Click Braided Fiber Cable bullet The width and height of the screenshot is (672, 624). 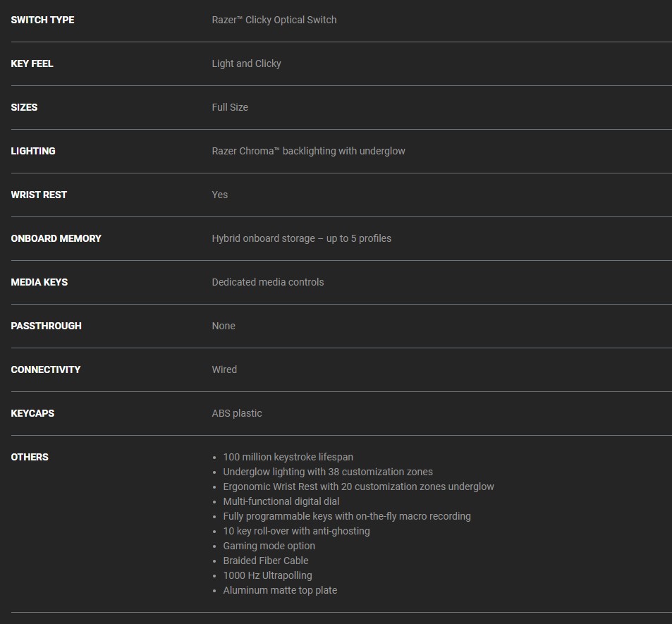tap(266, 561)
